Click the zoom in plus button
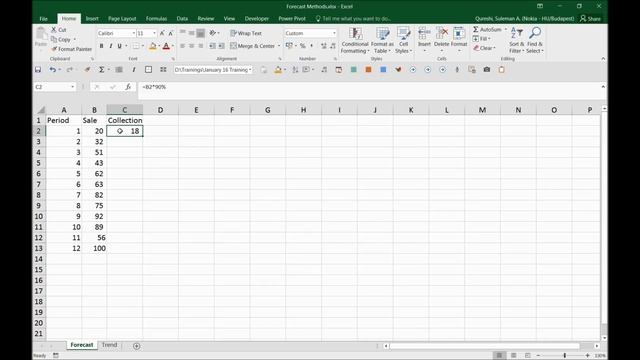 (x=587, y=356)
